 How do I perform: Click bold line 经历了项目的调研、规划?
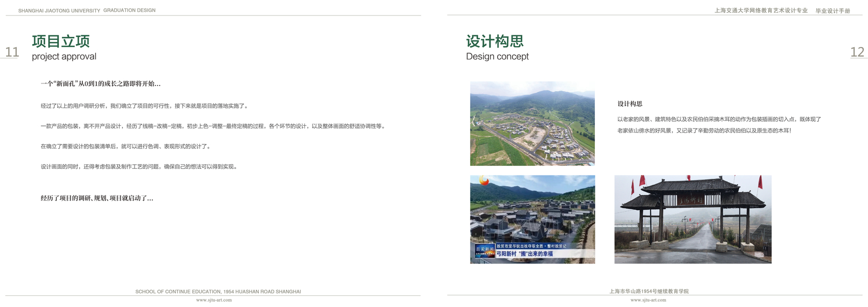[x=97, y=198]
